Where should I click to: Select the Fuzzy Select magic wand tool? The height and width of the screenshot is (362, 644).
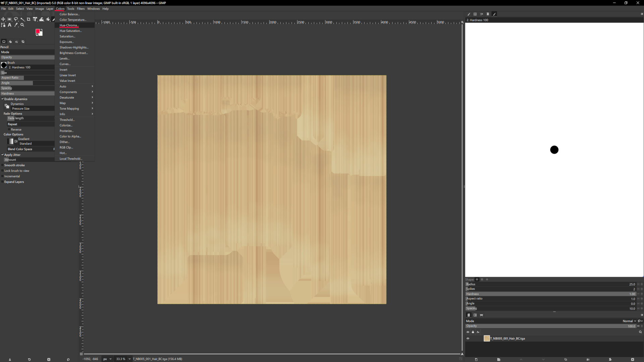pos(22,19)
